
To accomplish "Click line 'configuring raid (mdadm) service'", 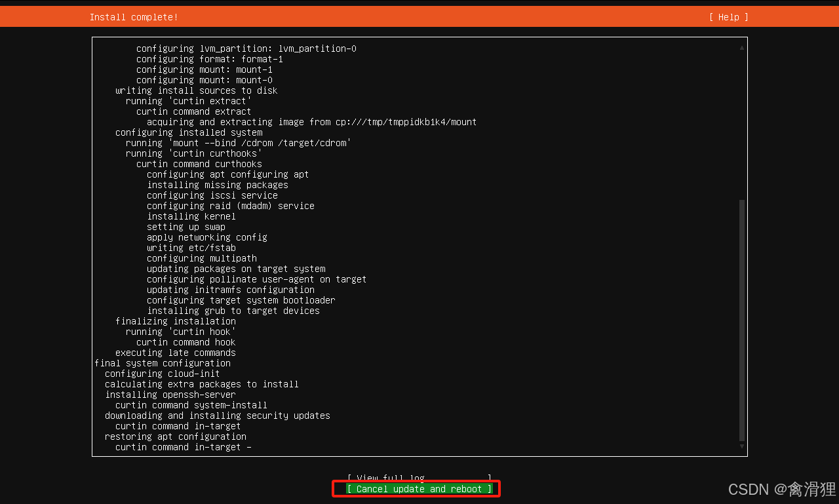I will (231, 206).
